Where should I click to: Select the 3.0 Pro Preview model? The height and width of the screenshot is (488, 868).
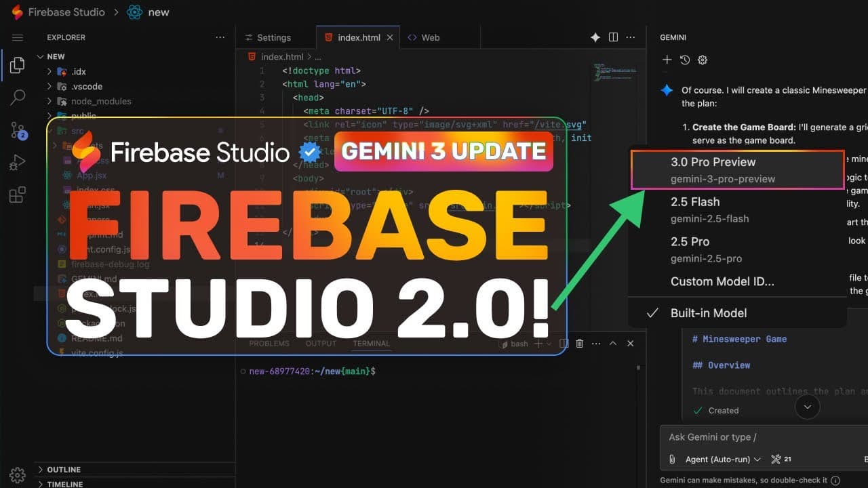[x=738, y=170]
